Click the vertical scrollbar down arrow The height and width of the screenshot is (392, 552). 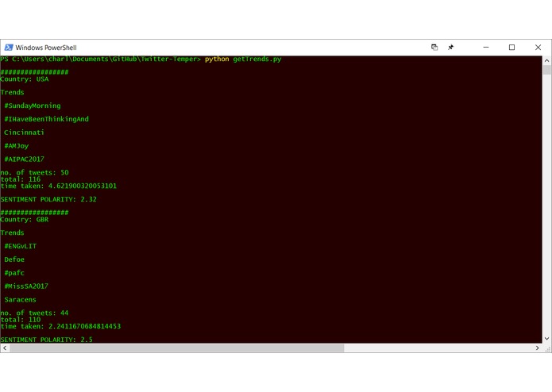(546, 339)
